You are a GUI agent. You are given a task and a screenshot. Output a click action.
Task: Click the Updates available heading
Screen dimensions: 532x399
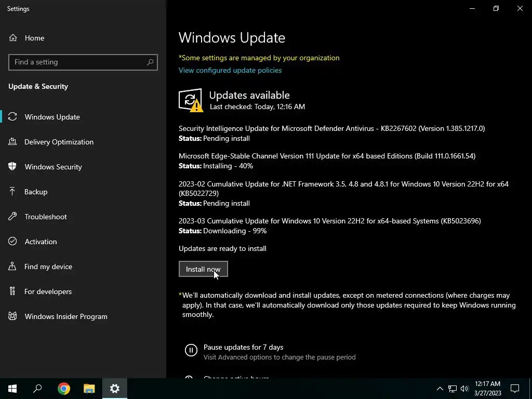(249, 95)
